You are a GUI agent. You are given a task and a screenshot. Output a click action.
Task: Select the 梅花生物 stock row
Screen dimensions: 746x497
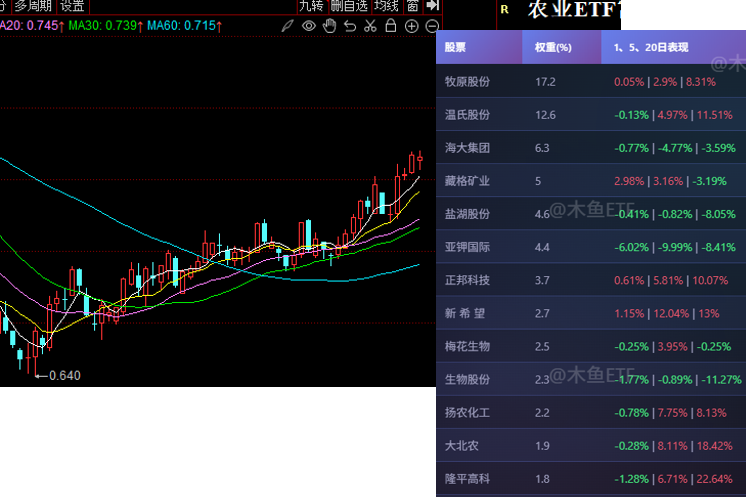point(591,346)
